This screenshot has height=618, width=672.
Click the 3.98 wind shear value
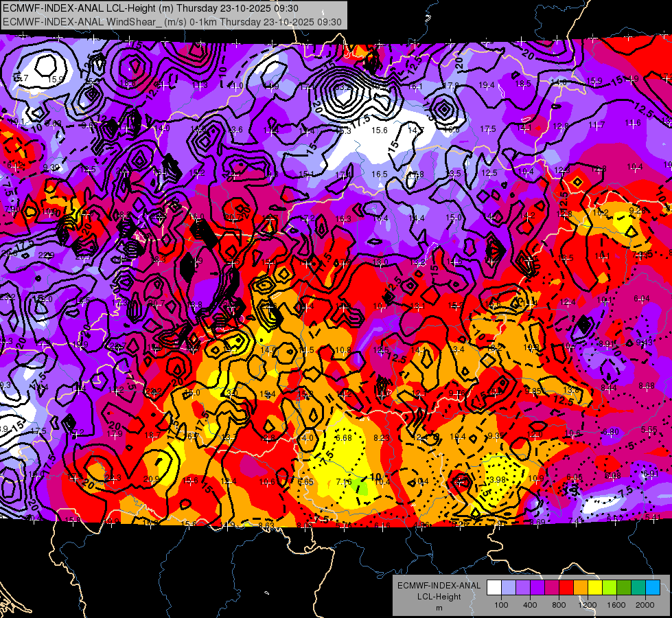(498, 479)
